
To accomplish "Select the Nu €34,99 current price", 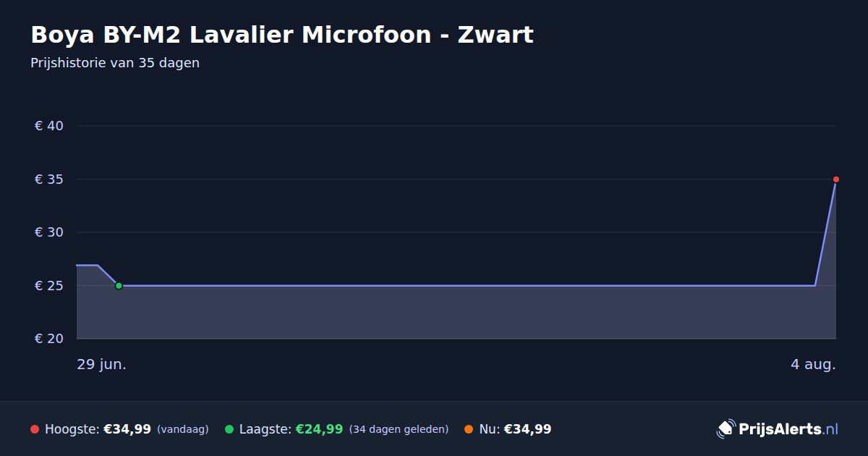I will coord(527,429).
